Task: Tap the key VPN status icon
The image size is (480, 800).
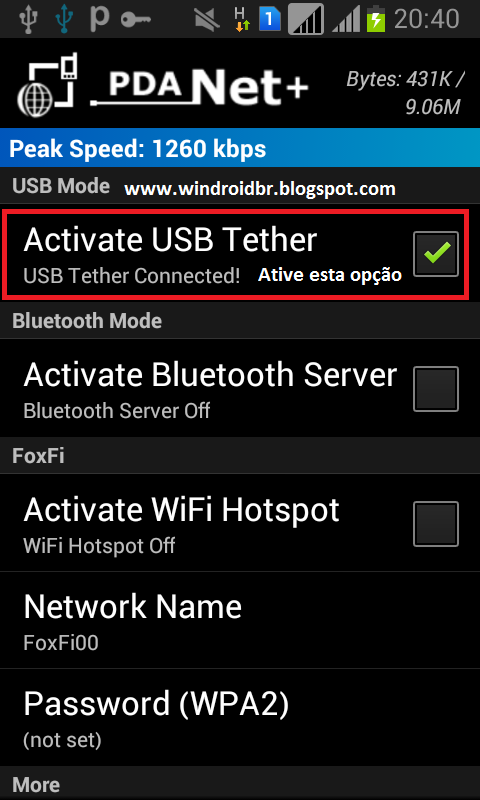Action: pos(135,19)
